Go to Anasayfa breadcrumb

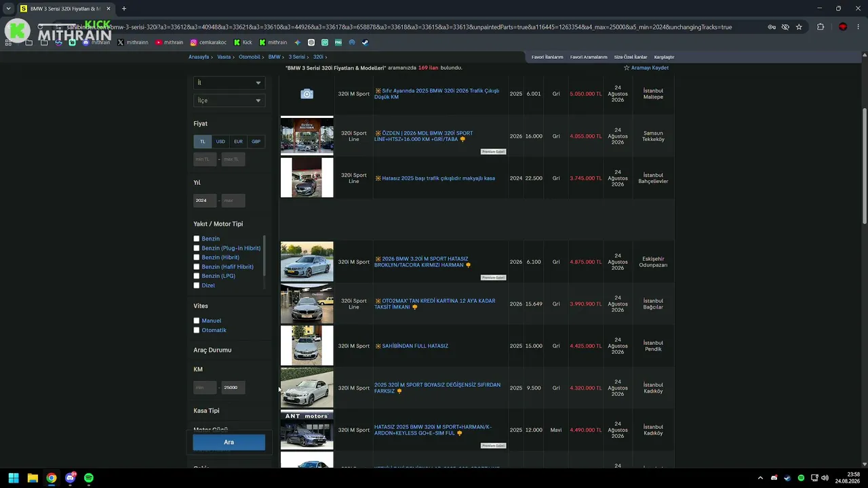(199, 57)
